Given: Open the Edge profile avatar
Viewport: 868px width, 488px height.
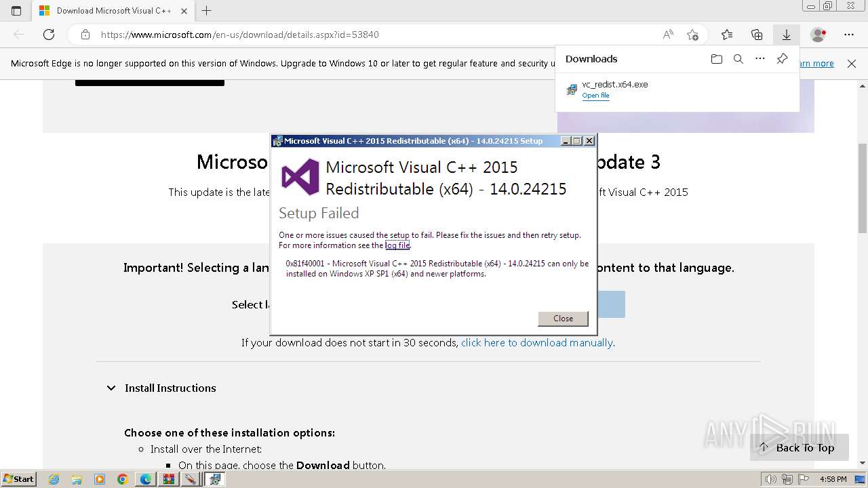Looking at the screenshot, I should [x=818, y=35].
